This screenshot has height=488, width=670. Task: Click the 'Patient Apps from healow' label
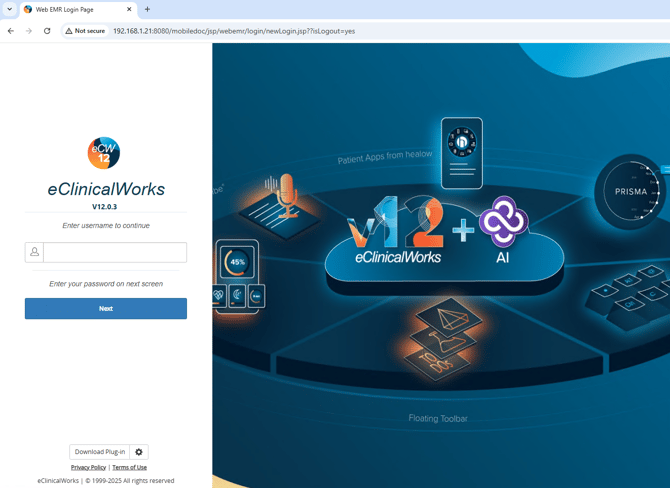click(x=385, y=157)
